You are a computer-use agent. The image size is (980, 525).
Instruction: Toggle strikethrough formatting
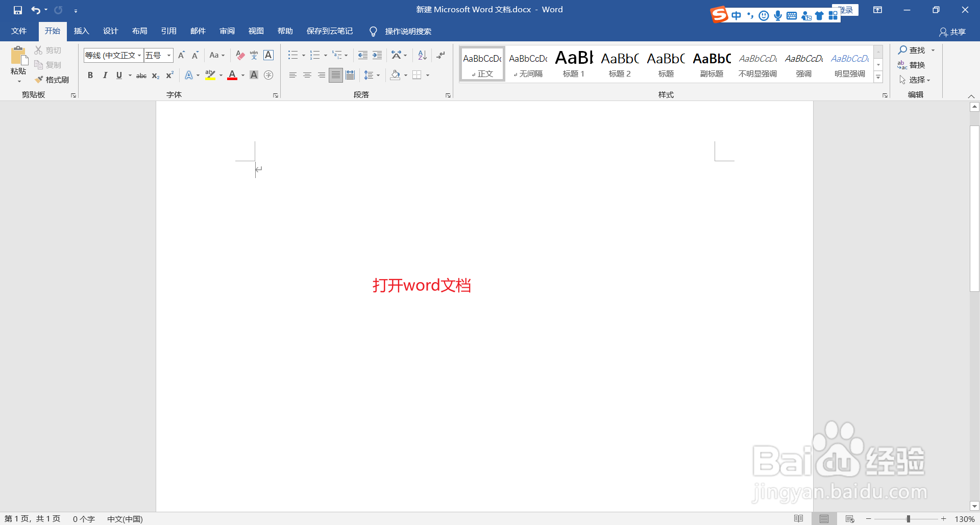click(x=141, y=76)
